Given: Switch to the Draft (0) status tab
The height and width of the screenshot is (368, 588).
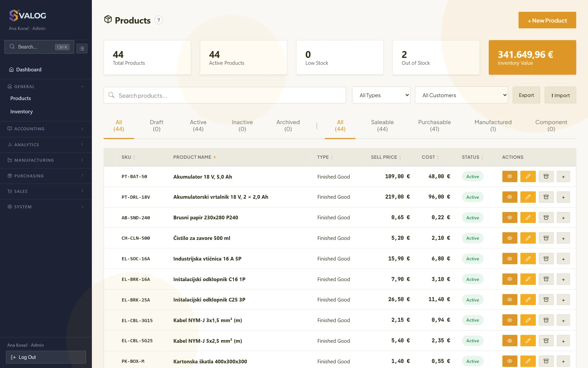Looking at the screenshot, I should point(157,125).
